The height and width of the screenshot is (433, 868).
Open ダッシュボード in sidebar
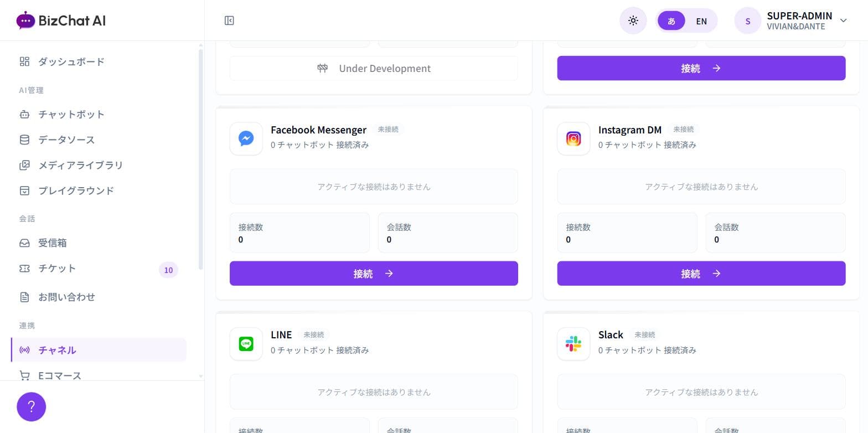(x=99, y=61)
